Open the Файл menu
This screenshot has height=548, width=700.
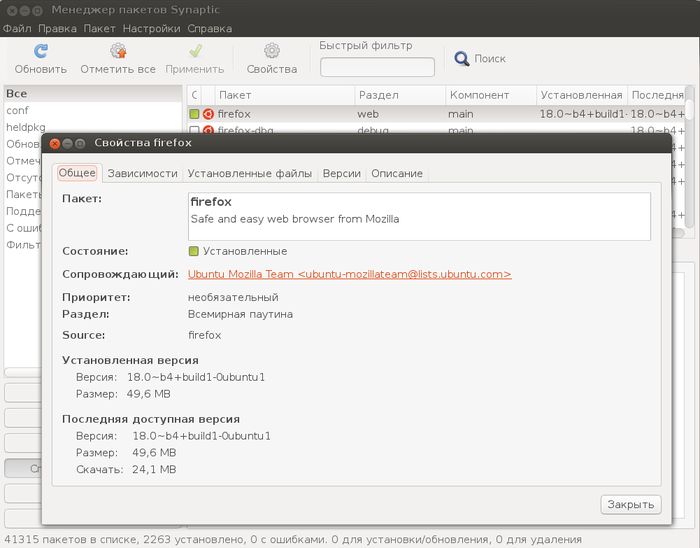[x=17, y=29]
